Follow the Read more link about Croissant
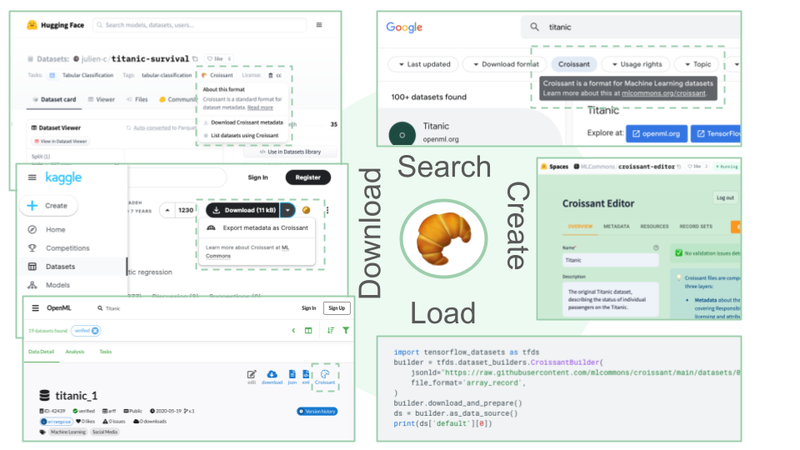This screenshot has width=800, height=450. [260, 108]
